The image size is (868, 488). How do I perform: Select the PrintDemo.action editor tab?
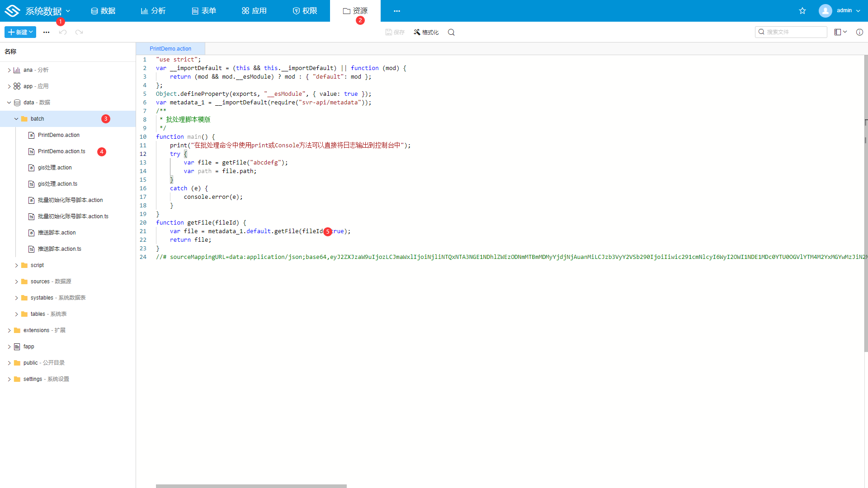pos(170,49)
